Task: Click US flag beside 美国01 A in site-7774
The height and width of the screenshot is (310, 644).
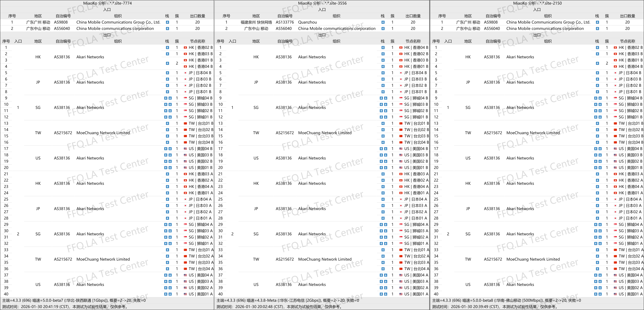Action: click(x=185, y=294)
